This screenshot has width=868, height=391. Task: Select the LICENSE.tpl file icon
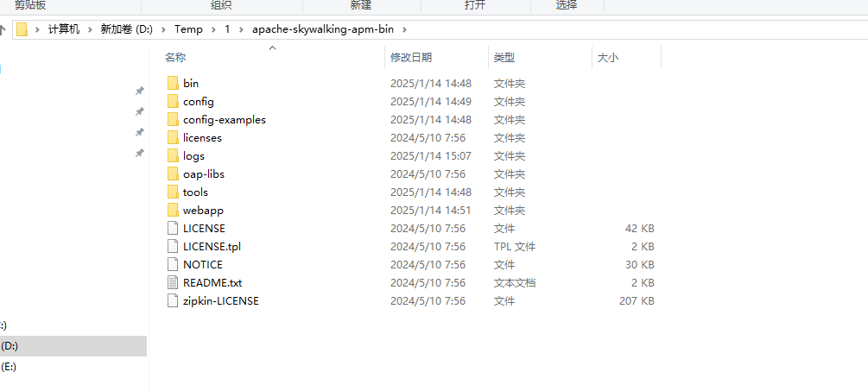pos(174,247)
